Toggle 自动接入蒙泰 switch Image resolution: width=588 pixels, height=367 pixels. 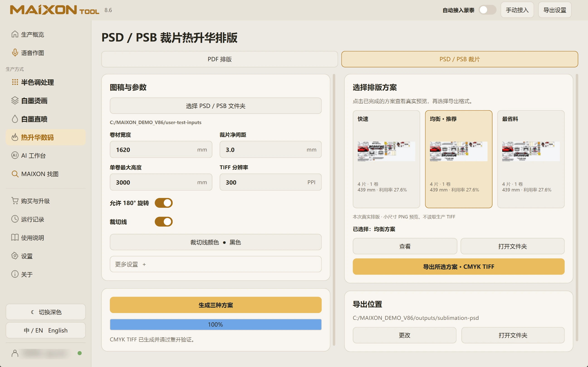pyautogui.click(x=487, y=10)
